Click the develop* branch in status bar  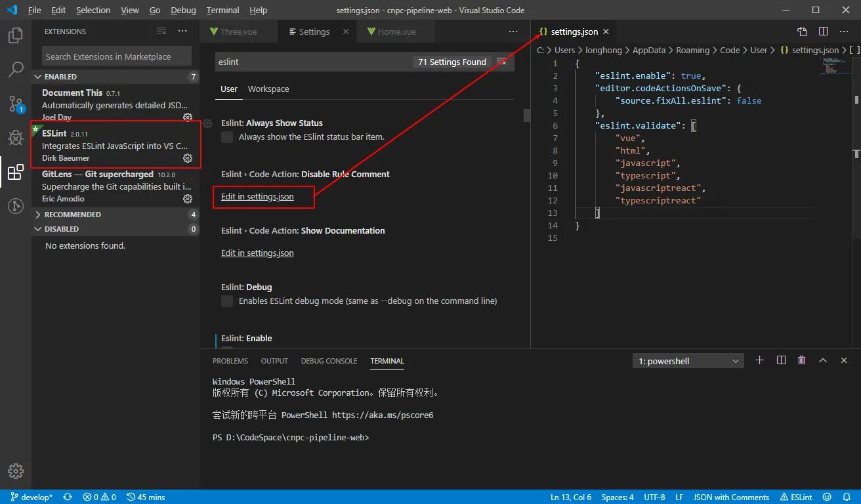pos(31,497)
